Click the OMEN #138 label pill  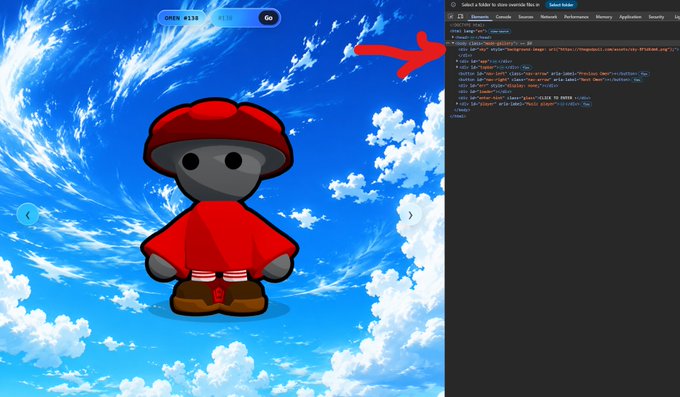(181, 18)
